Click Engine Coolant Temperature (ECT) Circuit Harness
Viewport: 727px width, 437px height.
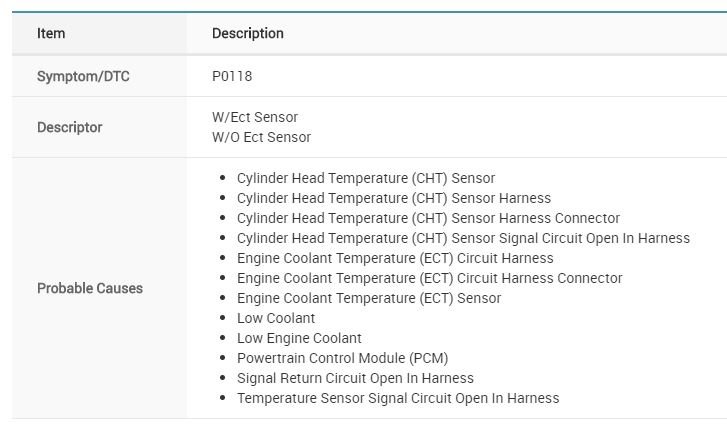[x=395, y=258]
